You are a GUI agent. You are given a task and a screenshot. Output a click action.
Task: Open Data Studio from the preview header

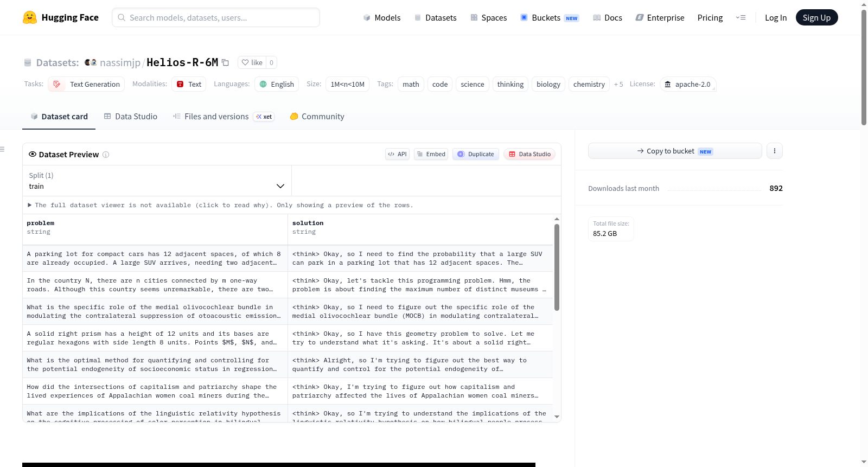[529, 154]
